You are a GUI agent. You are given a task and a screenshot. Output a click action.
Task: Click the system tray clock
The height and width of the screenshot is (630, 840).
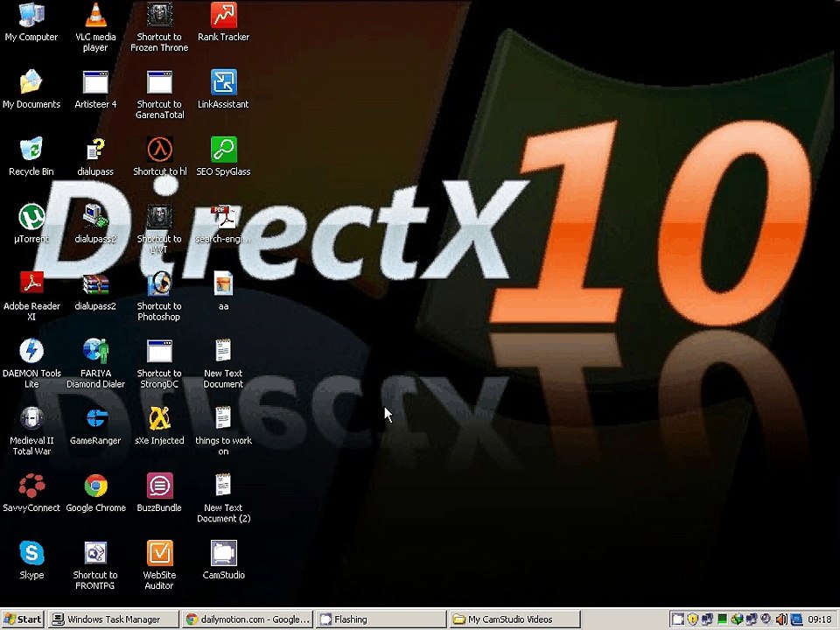[820, 619]
